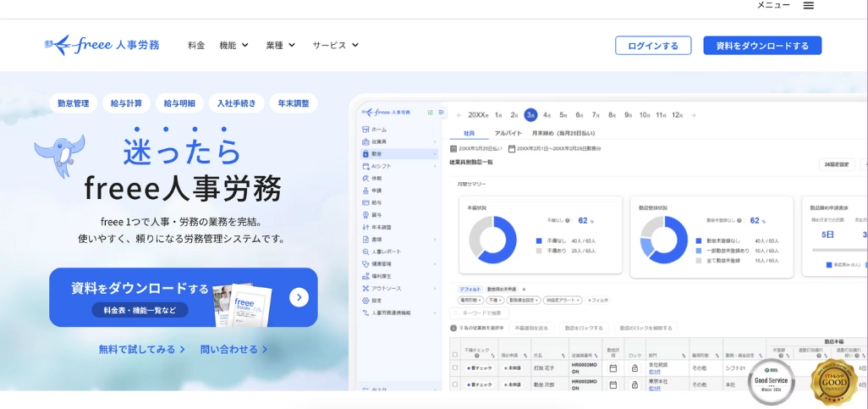Open the 問い合わせる link

233,349
